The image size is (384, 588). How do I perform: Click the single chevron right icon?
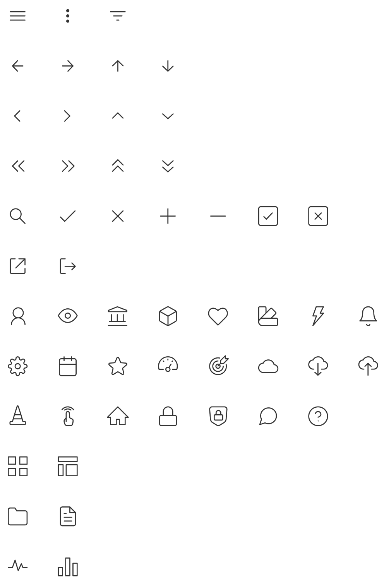(x=67, y=116)
